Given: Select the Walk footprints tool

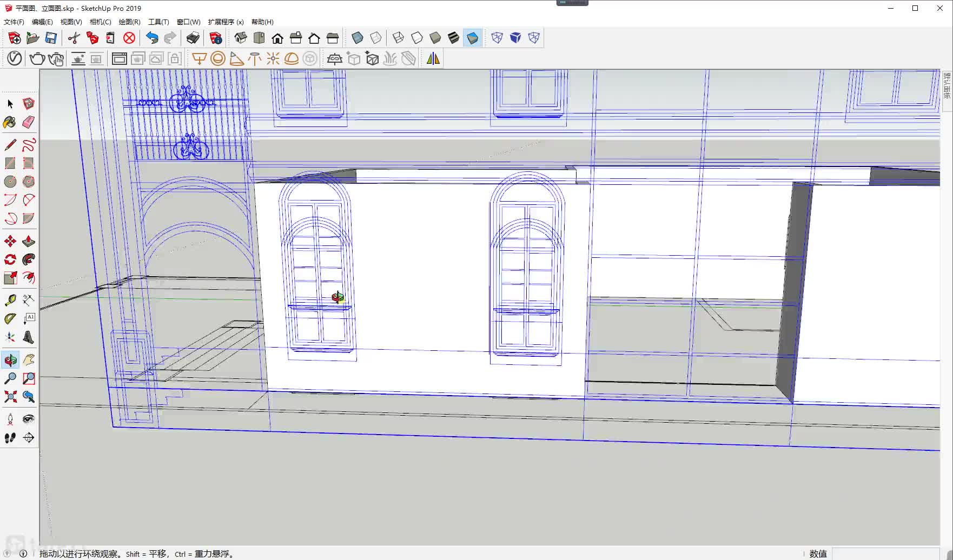Looking at the screenshot, I should point(10,438).
